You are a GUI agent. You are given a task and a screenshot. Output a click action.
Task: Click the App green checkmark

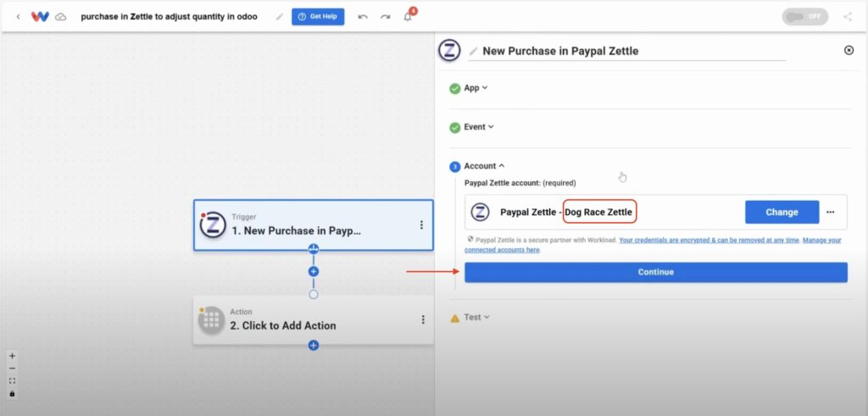pyautogui.click(x=455, y=88)
